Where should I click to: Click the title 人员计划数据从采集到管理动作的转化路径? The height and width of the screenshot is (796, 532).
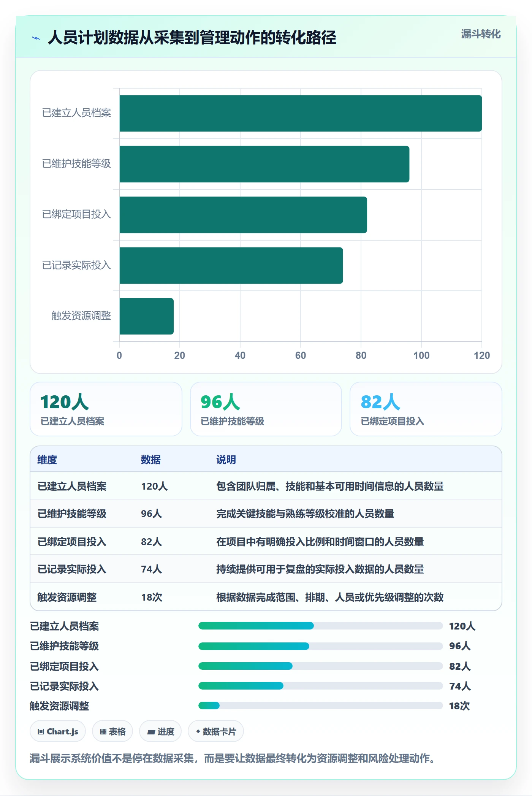point(192,38)
